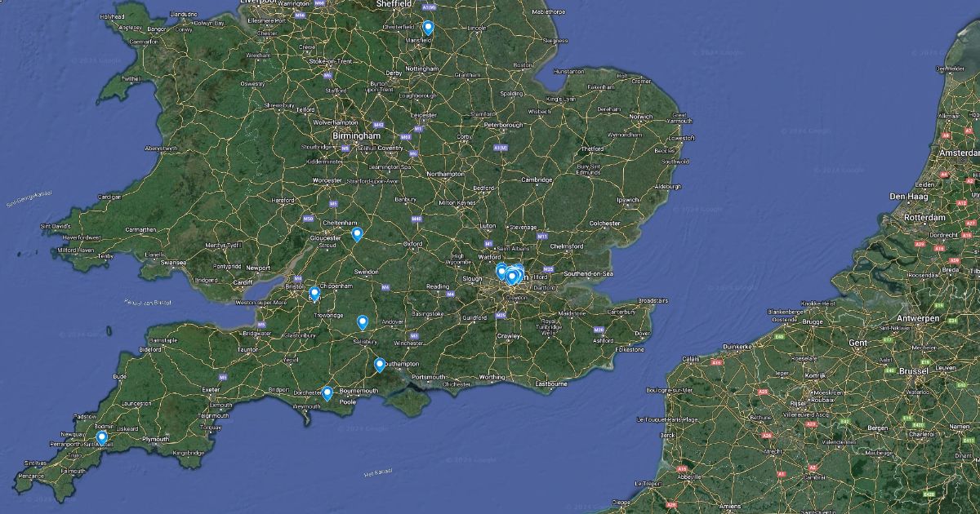Select the map marker above Salisbury
980x514 pixels.
363,322
